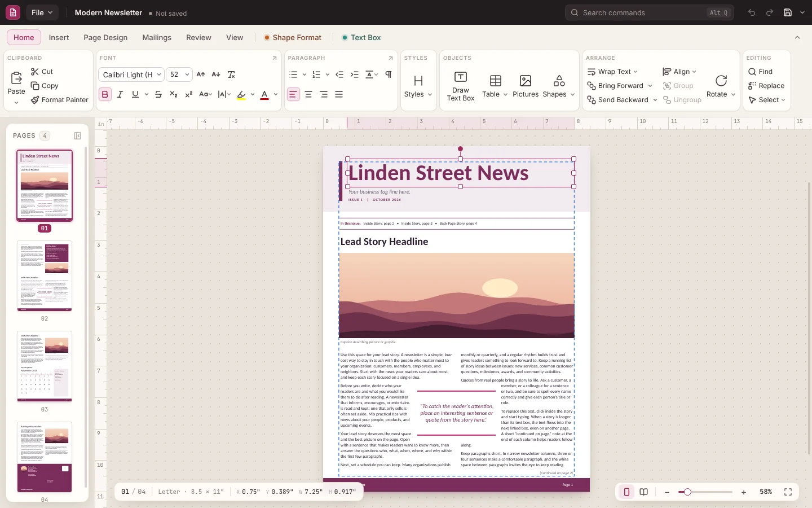Screen dimensions: 812x508
Task: Toggle Strikethrough formatting
Action: pyautogui.click(x=158, y=94)
